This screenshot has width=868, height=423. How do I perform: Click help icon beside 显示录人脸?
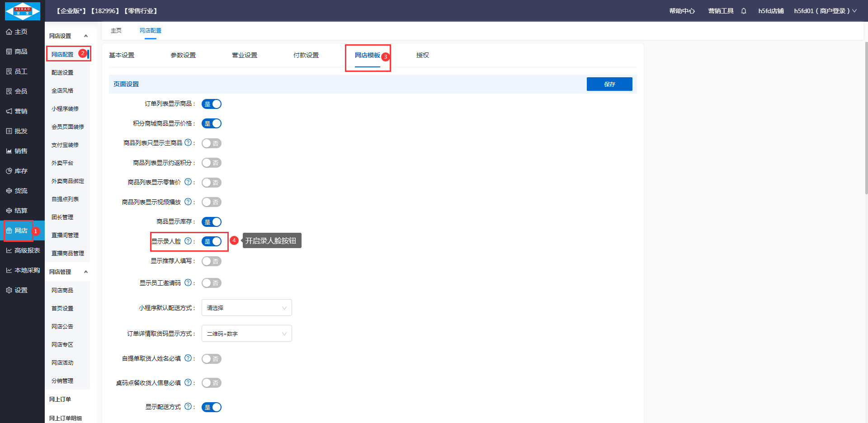tap(188, 241)
